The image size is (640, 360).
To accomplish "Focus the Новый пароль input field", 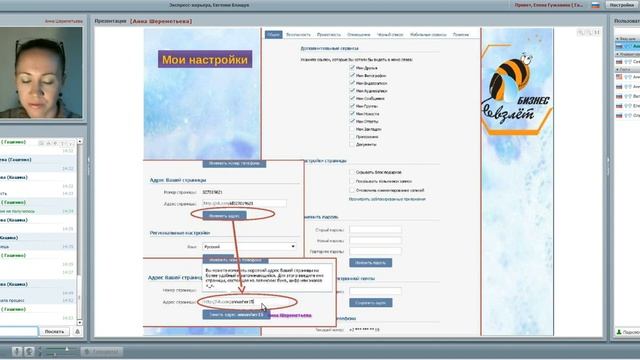I will click(376, 240).
